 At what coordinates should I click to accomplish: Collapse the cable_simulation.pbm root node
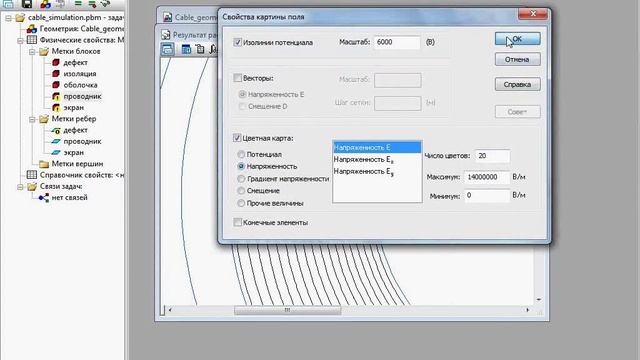(8, 18)
